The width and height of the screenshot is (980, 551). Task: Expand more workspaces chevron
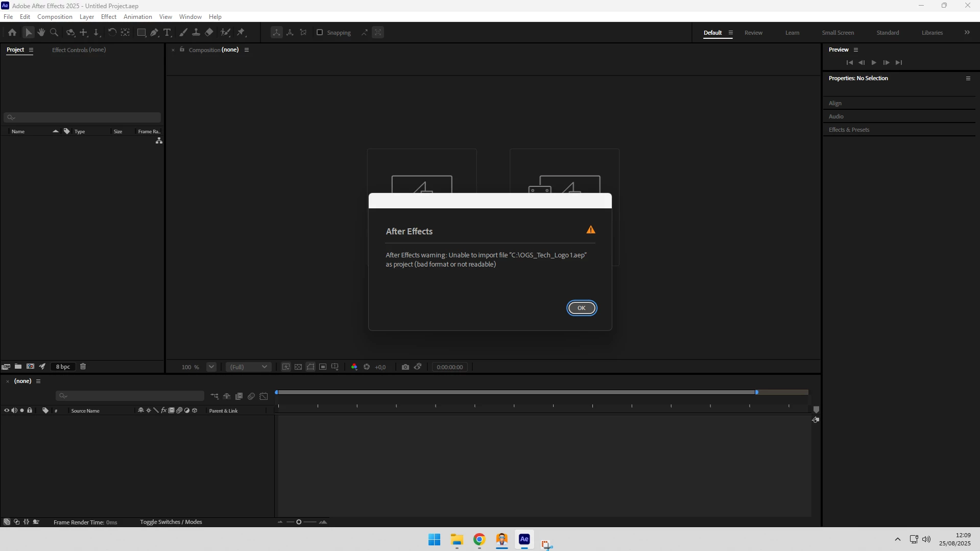(967, 33)
